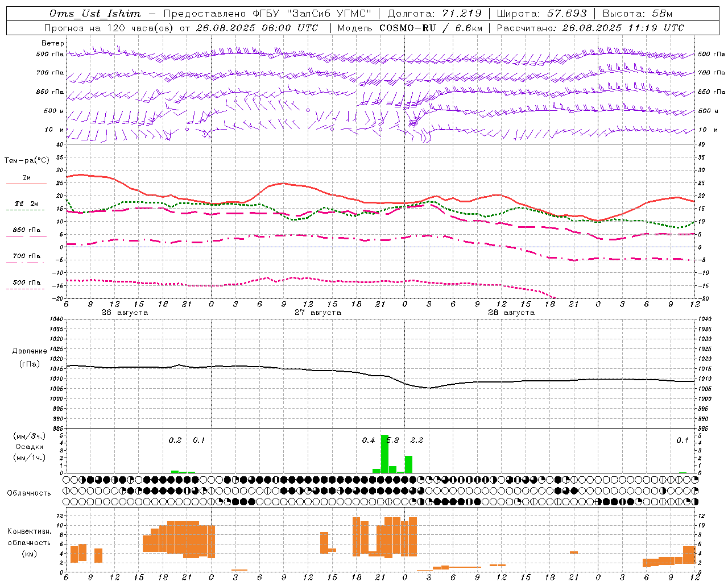Click the precipitation amount "0.4"
Image resolution: width=728 pixels, height=582 pixels.
pos(369,440)
